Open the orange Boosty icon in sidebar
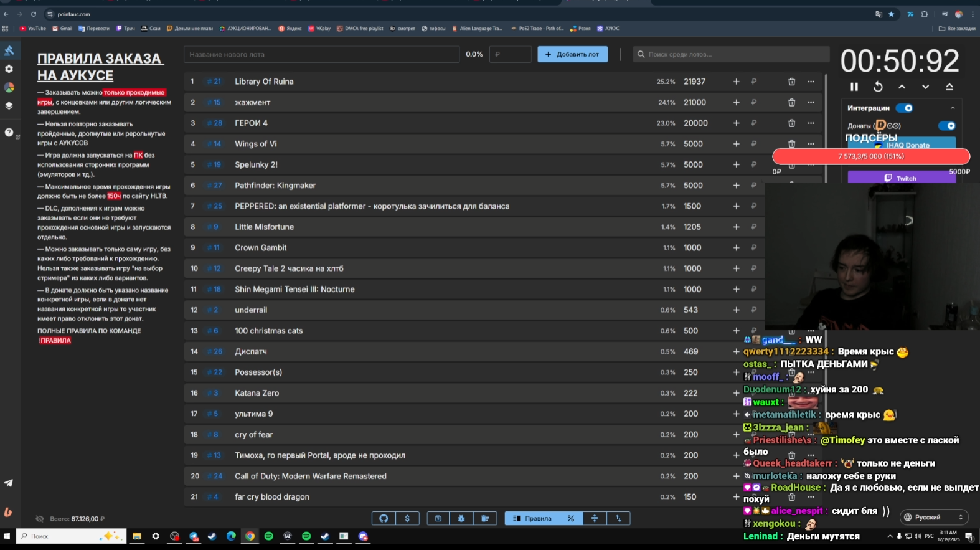This screenshot has height=550, width=980. pos(9,512)
